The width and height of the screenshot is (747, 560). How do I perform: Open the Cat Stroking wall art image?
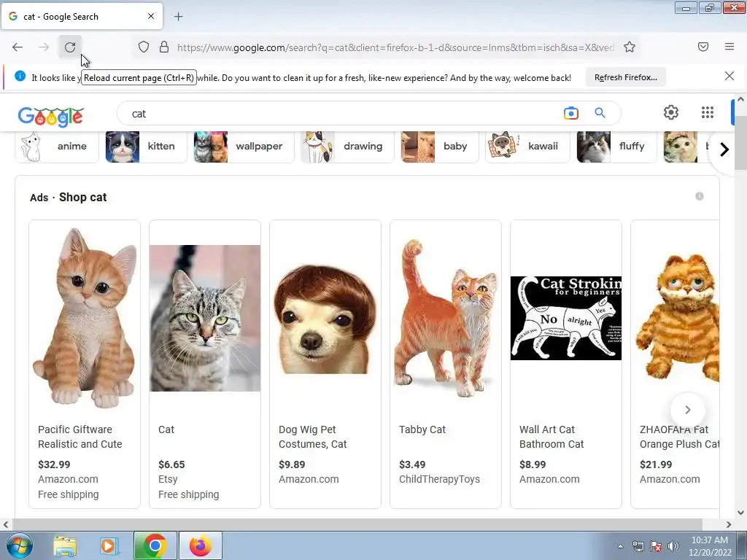pos(566,318)
